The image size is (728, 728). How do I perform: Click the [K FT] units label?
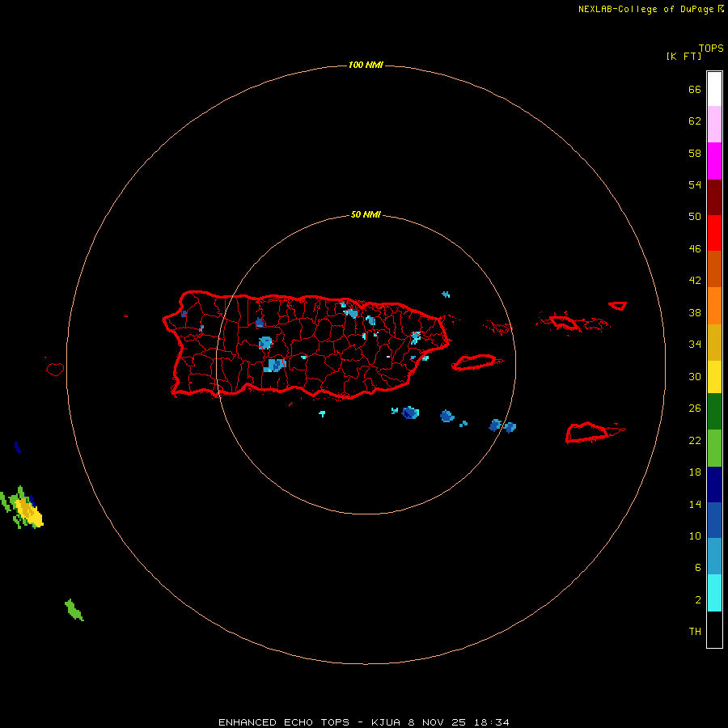tap(684, 56)
